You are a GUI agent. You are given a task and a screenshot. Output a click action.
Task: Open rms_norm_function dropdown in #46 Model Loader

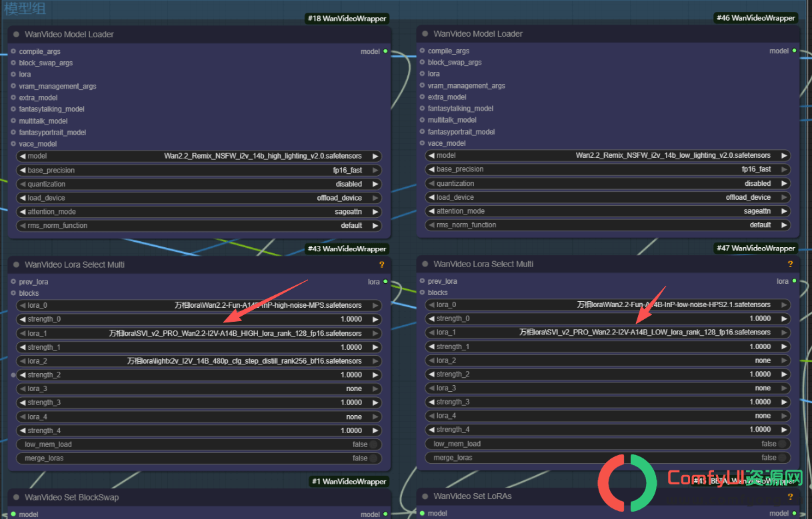pyautogui.click(x=608, y=225)
